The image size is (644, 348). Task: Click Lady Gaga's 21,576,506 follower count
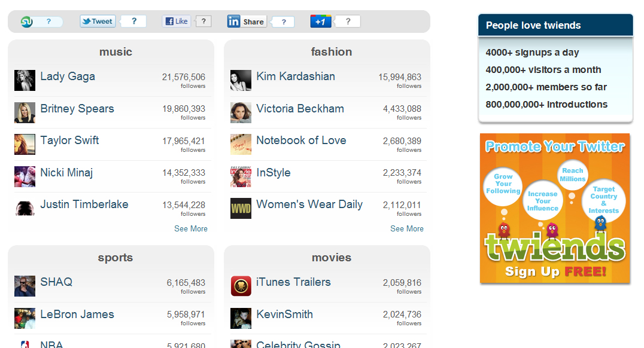tap(184, 77)
